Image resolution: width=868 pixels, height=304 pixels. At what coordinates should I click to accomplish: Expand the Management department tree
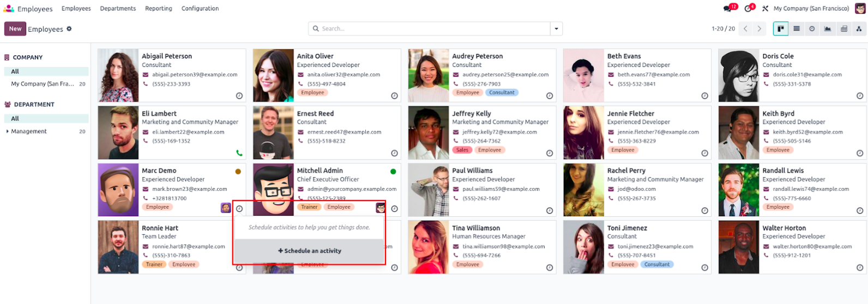[8, 131]
